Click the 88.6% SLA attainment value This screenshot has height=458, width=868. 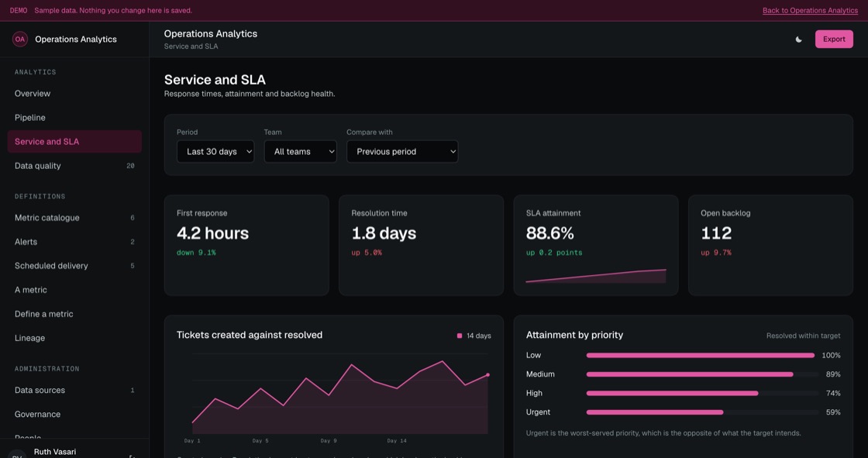point(549,233)
